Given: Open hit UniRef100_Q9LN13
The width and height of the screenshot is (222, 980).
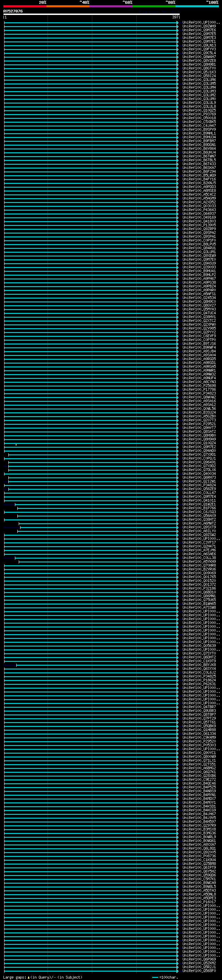Looking at the screenshot, I should (199, 45).
